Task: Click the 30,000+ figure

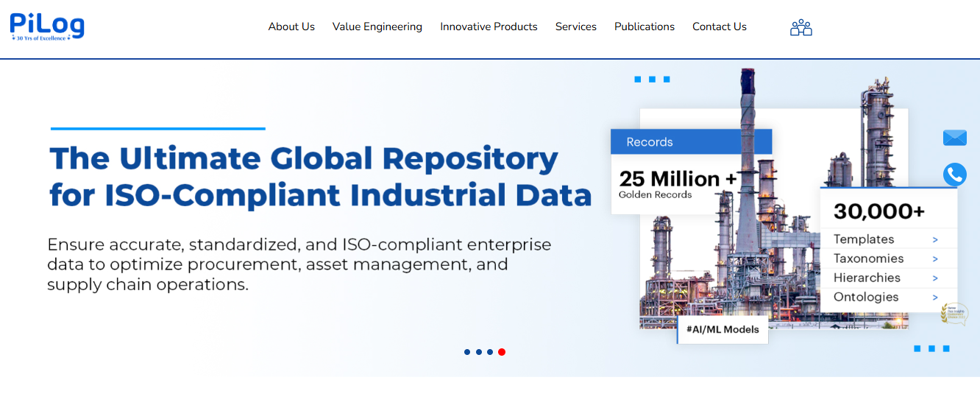Action: [879, 211]
